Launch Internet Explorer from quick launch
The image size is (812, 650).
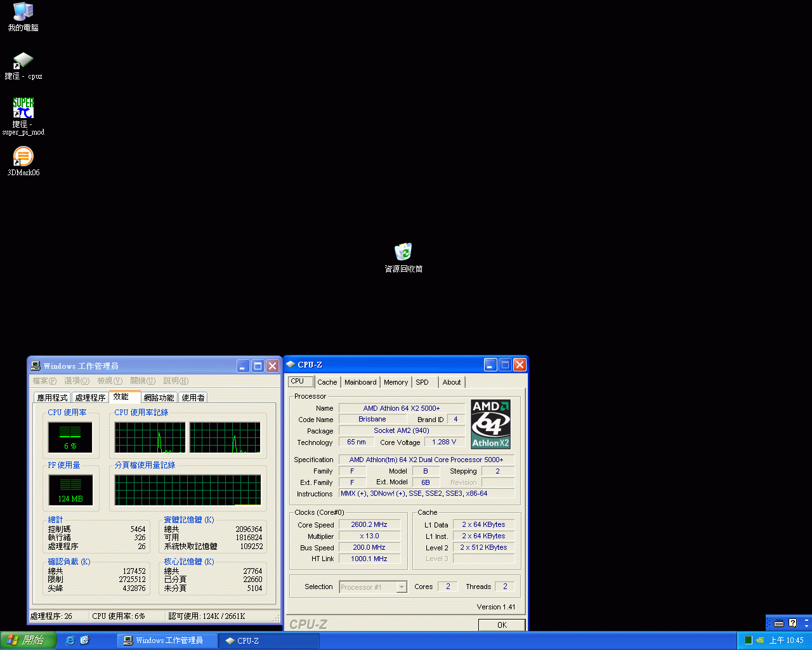(x=70, y=640)
